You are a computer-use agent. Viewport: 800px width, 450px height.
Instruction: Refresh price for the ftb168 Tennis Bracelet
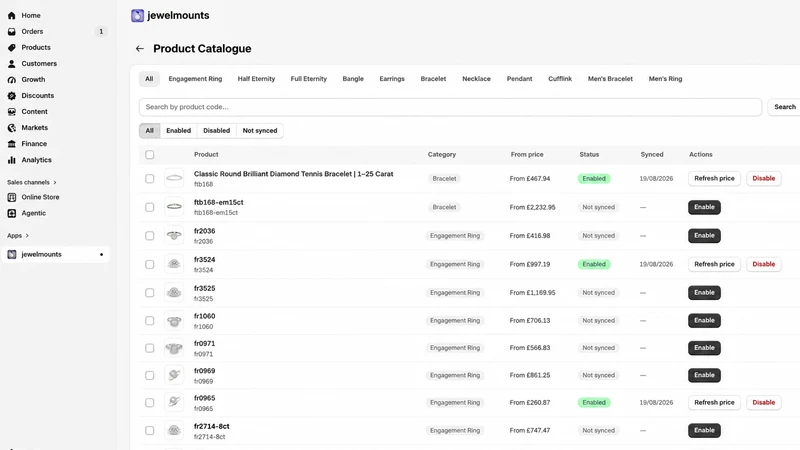tap(714, 179)
